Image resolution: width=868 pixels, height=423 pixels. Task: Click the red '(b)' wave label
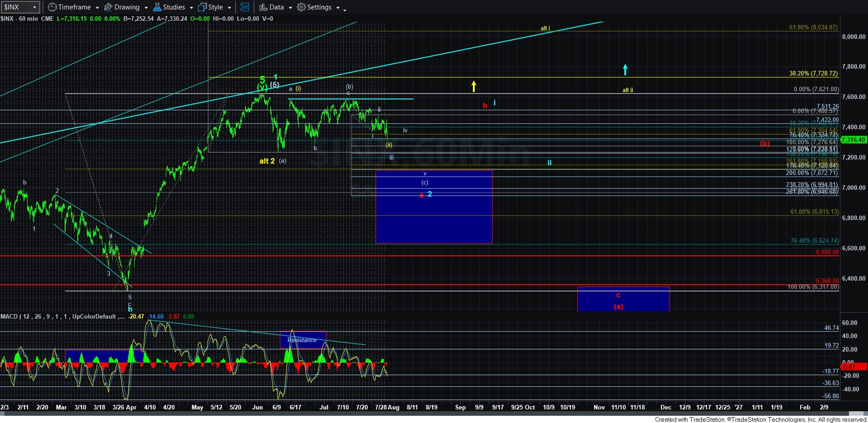[x=764, y=144]
